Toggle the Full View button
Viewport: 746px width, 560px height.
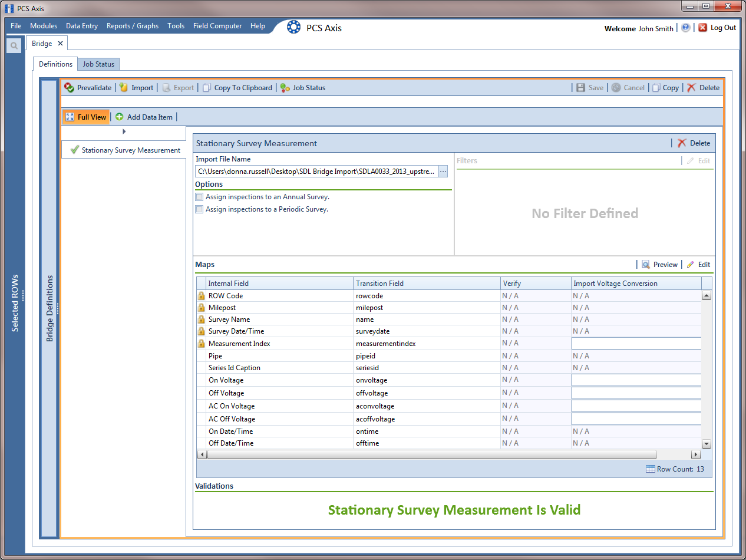click(x=86, y=117)
